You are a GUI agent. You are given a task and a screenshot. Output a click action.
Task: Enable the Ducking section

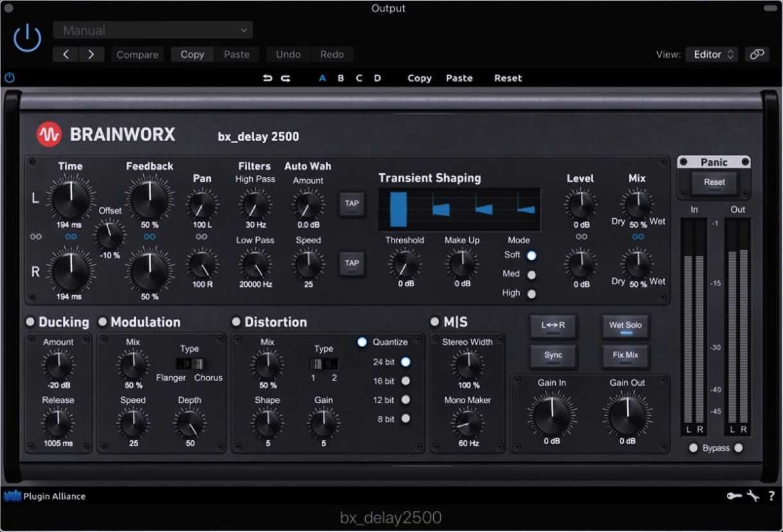[x=30, y=322]
